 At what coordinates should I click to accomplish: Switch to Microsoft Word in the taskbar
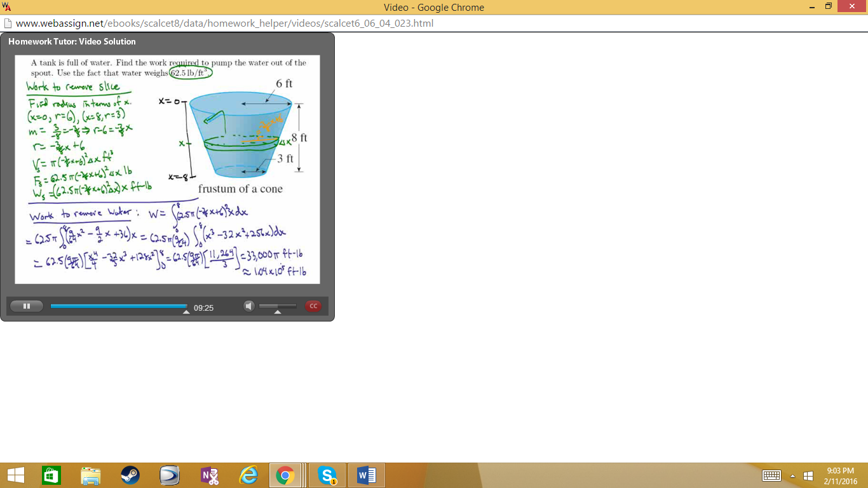tap(367, 475)
